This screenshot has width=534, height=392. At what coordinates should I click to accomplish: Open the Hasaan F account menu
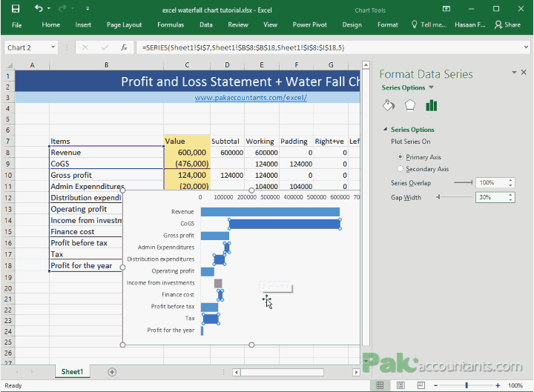pos(470,25)
